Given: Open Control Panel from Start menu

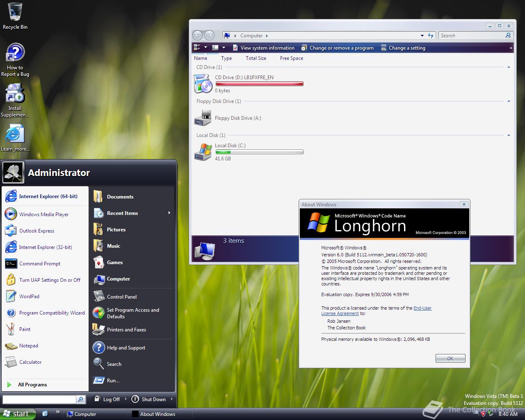Looking at the screenshot, I should click(132, 297).
